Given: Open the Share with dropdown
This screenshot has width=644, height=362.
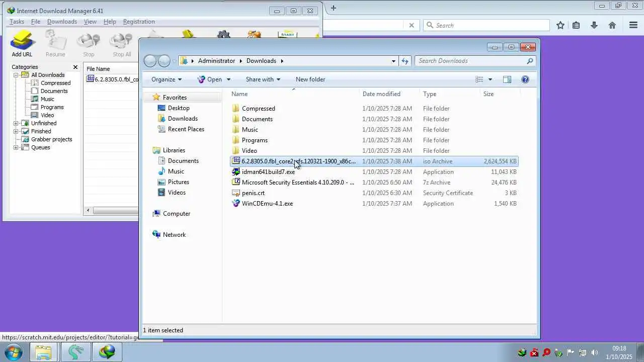Looking at the screenshot, I should pyautogui.click(x=263, y=79).
